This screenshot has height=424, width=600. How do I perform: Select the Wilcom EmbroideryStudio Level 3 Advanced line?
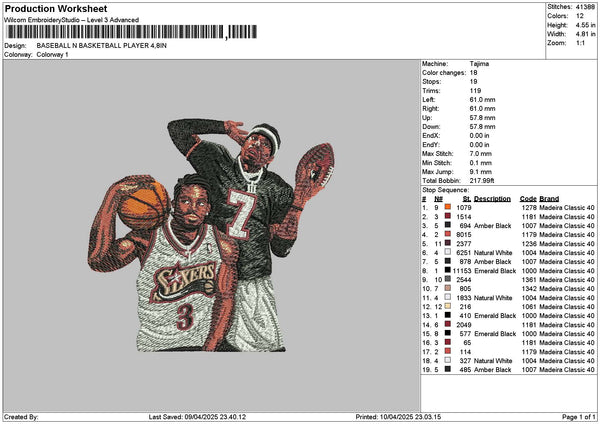coord(72,20)
